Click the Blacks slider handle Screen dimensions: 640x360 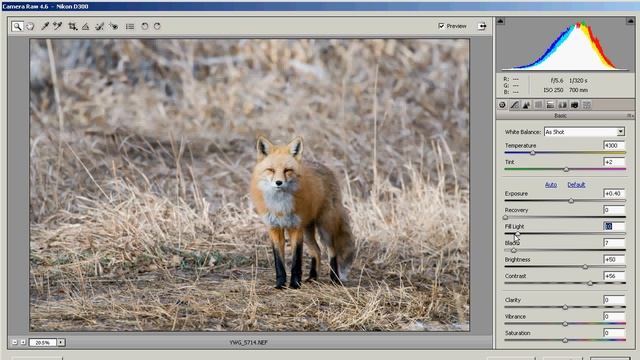tap(514, 251)
